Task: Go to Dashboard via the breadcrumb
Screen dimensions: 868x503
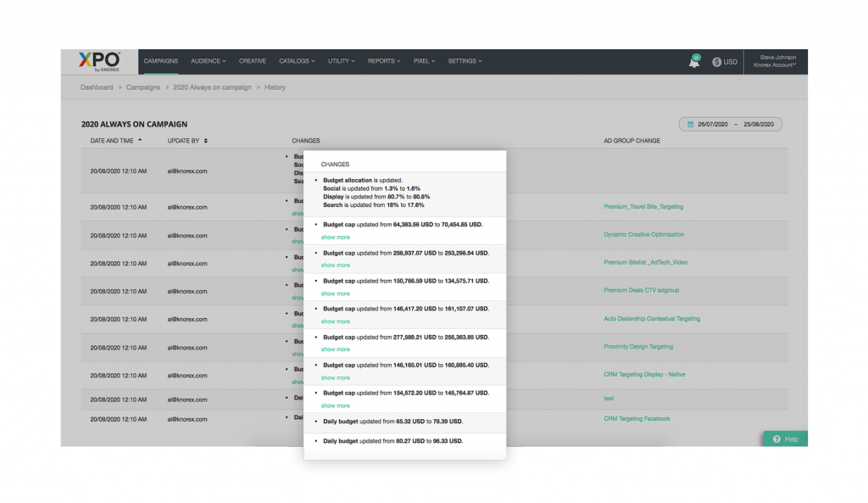Action: coord(97,87)
